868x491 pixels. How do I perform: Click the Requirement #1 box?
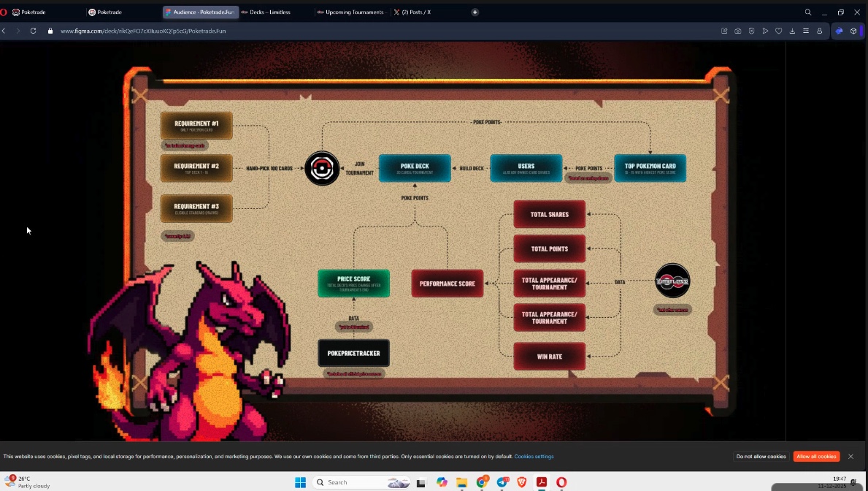pos(196,126)
